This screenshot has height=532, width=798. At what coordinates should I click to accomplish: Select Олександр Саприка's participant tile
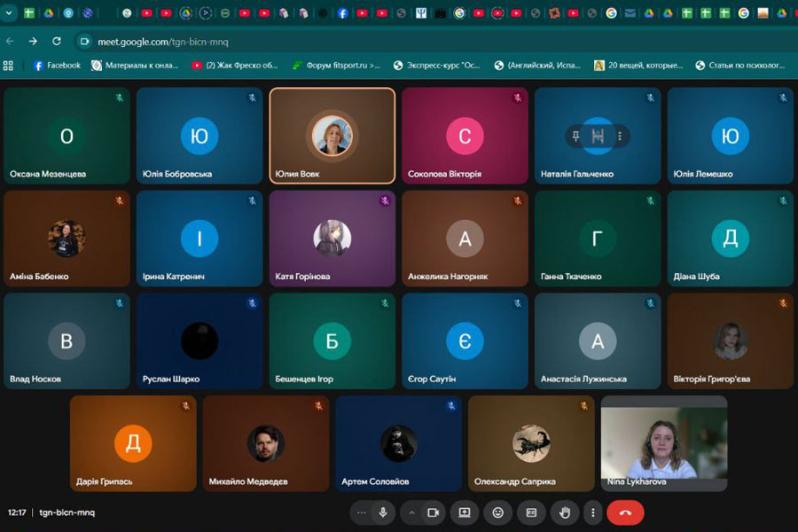point(531,443)
